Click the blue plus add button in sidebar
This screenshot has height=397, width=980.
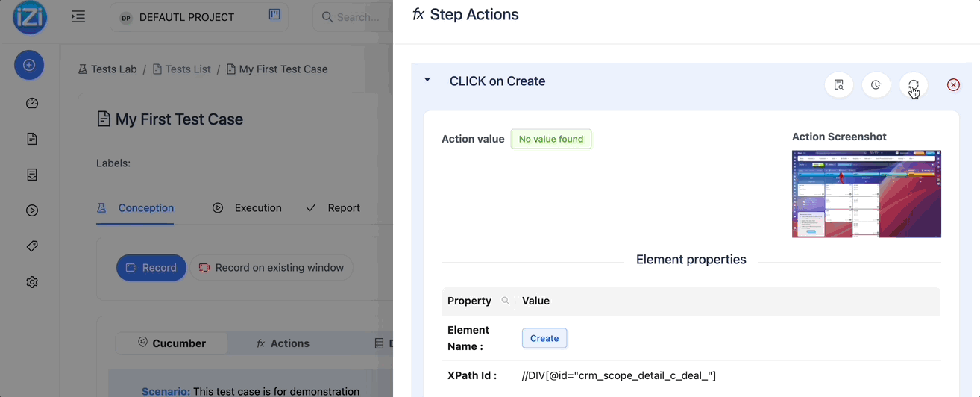tap(29, 65)
